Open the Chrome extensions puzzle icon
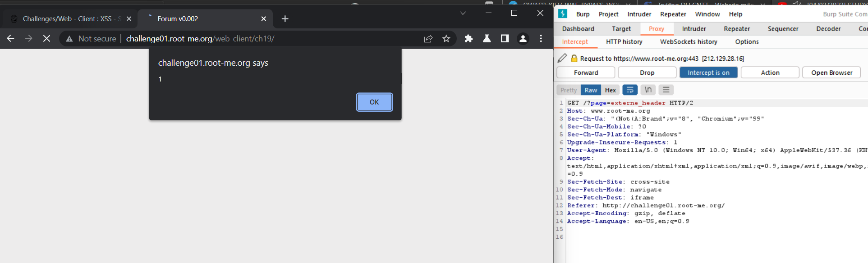 tap(469, 39)
